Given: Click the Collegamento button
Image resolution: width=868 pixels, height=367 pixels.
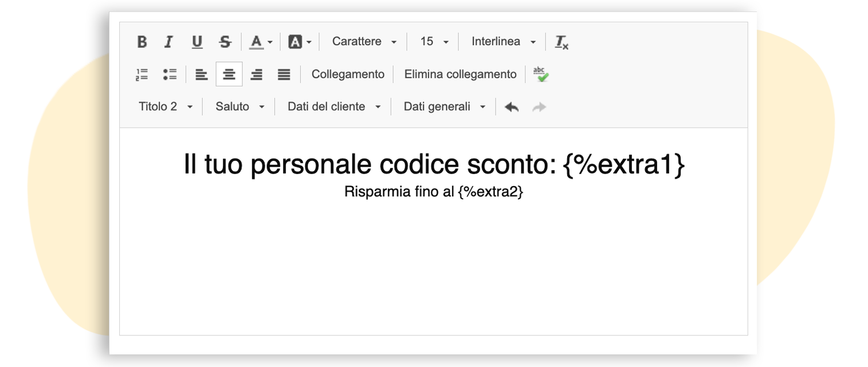Looking at the screenshot, I should [348, 74].
